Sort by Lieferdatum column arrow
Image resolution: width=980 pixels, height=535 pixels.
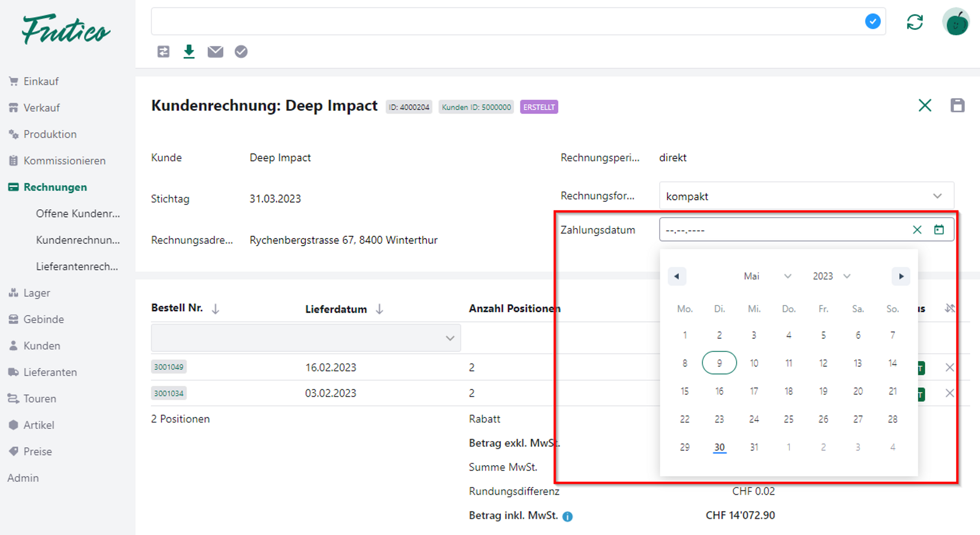(x=379, y=309)
